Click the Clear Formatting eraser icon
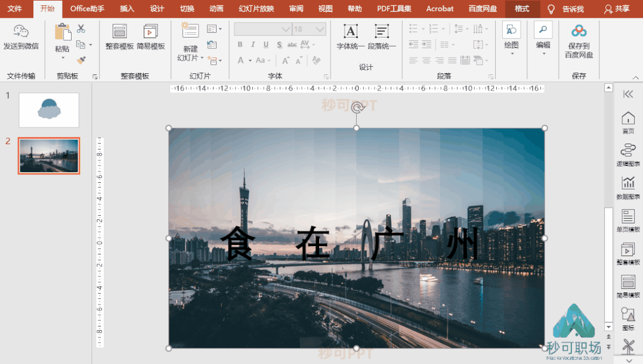 tap(316, 60)
